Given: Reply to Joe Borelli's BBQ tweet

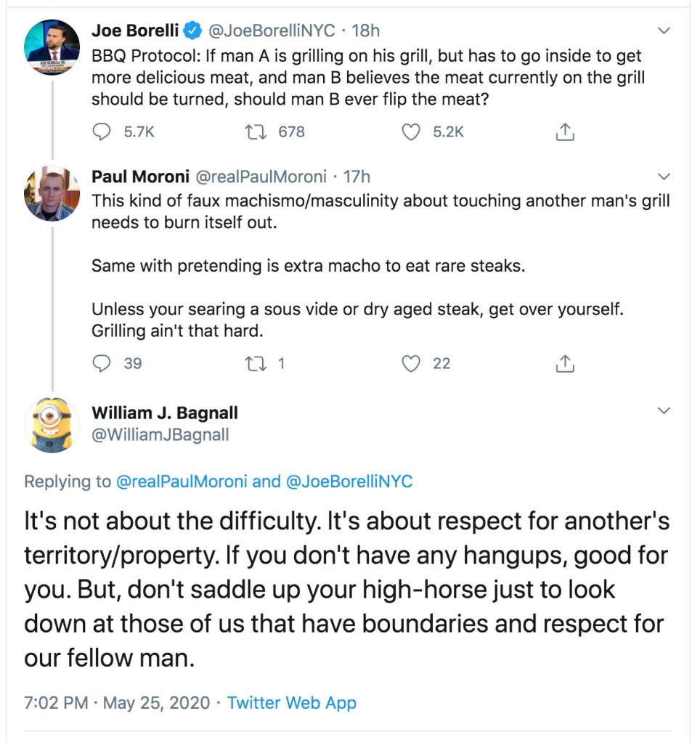Looking at the screenshot, I should click(x=103, y=132).
